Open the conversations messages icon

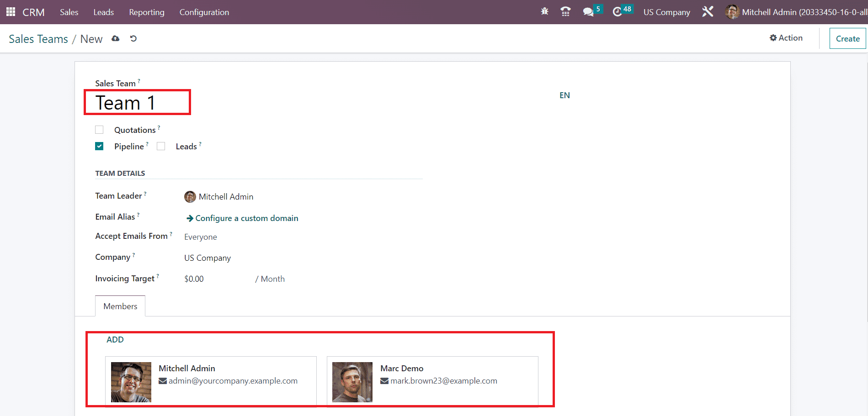(x=588, y=12)
